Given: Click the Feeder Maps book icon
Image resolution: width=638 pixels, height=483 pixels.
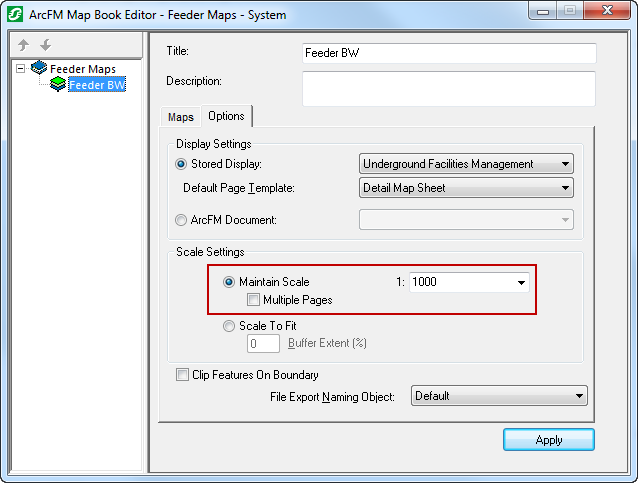Looking at the screenshot, I should coord(39,69).
